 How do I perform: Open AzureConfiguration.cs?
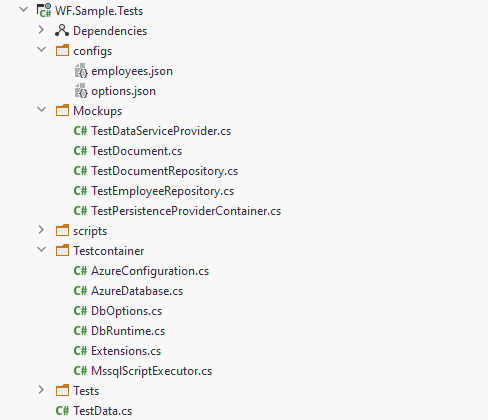[x=150, y=271]
